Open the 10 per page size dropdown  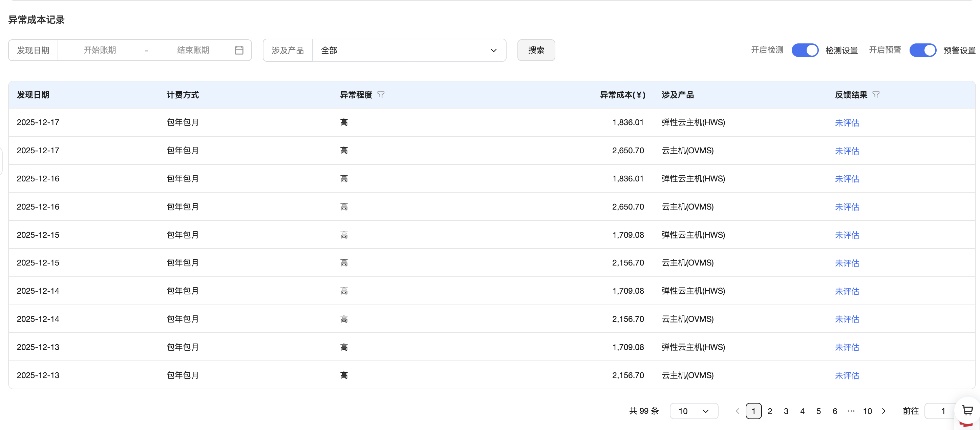[x=694, y=411]
